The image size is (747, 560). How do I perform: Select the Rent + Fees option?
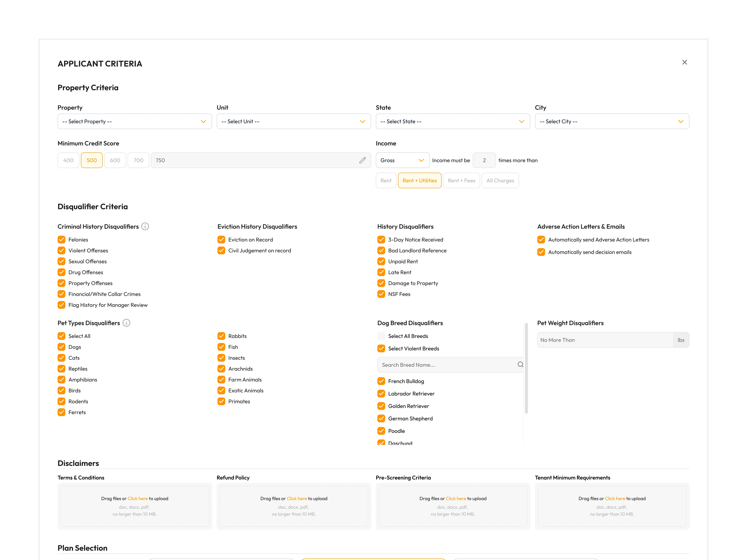tap(462, 181)
